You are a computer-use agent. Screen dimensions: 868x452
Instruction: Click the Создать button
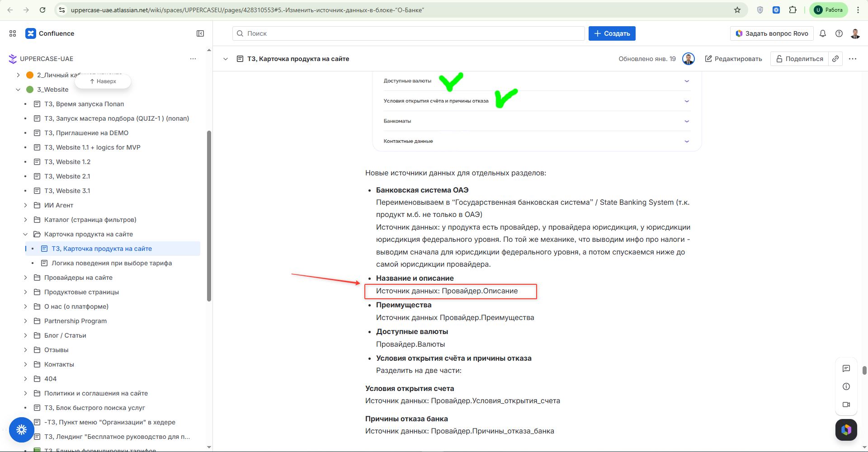coord(612,33)
